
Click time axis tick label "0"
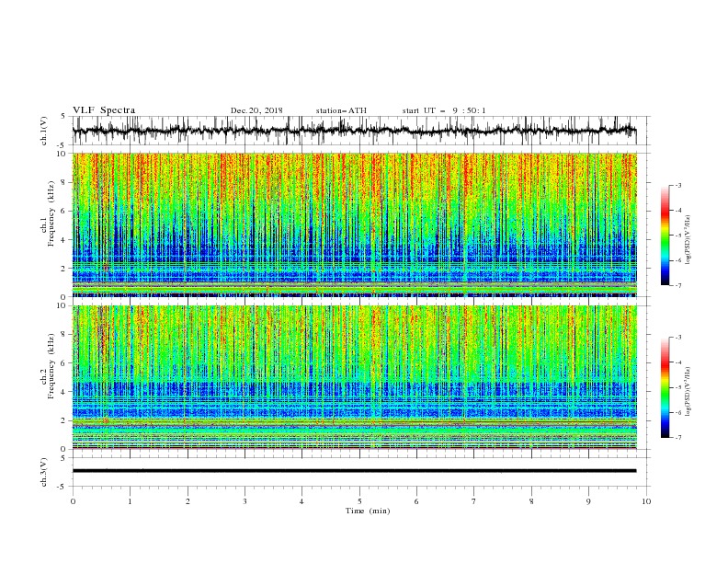(73, 501)
